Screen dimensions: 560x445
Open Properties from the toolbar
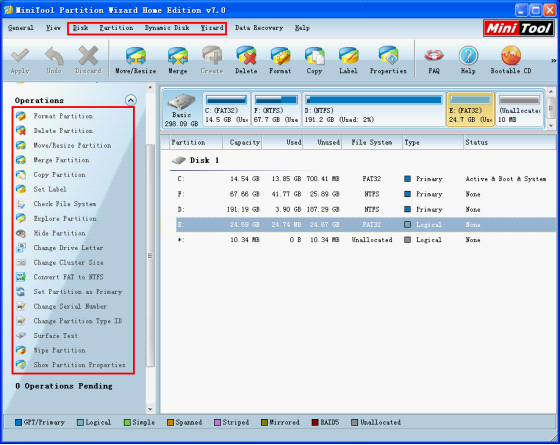(x=388, y=60)
